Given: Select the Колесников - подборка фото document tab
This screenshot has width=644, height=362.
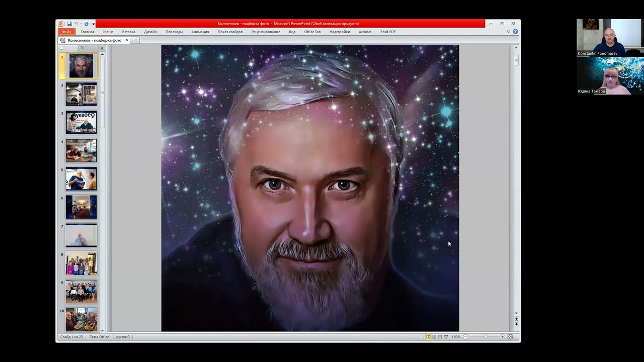Looking at the screenshot, I should [94, 40].
